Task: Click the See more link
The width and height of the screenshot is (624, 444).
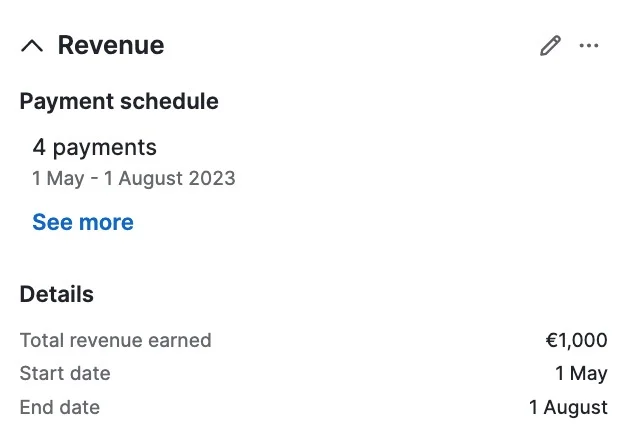Action: tap(83, 222)
